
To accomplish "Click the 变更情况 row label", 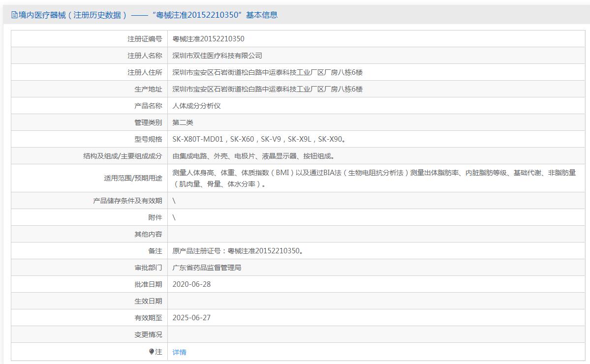I will (148, 334).
